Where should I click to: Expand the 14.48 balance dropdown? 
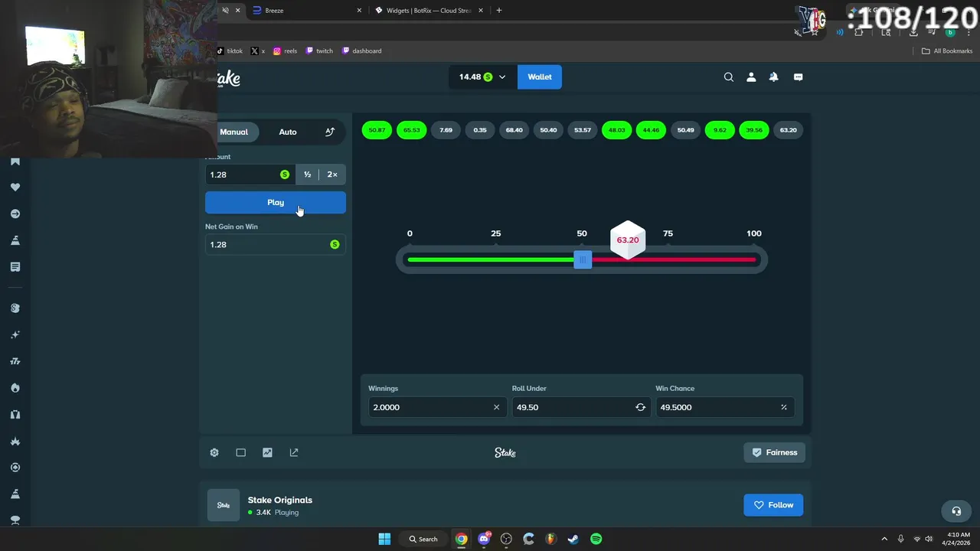coord(482,77)
